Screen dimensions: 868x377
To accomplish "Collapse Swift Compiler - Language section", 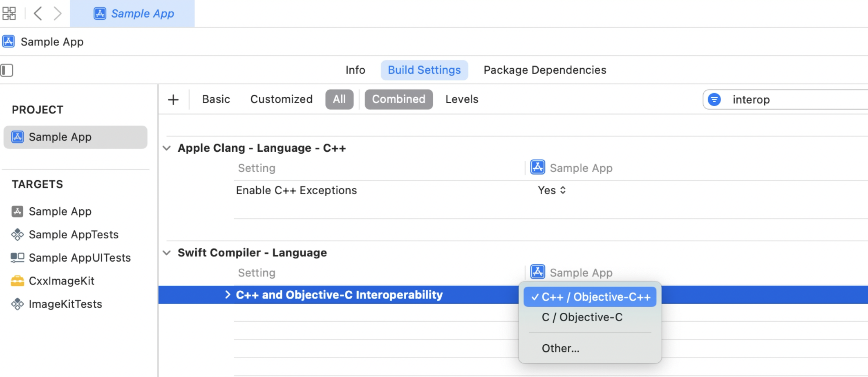I will 167,253.
